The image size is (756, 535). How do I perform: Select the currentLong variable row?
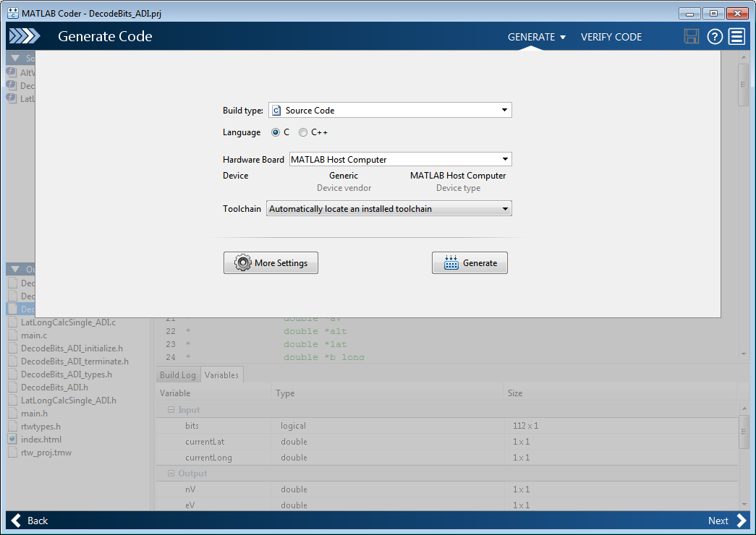447,458
